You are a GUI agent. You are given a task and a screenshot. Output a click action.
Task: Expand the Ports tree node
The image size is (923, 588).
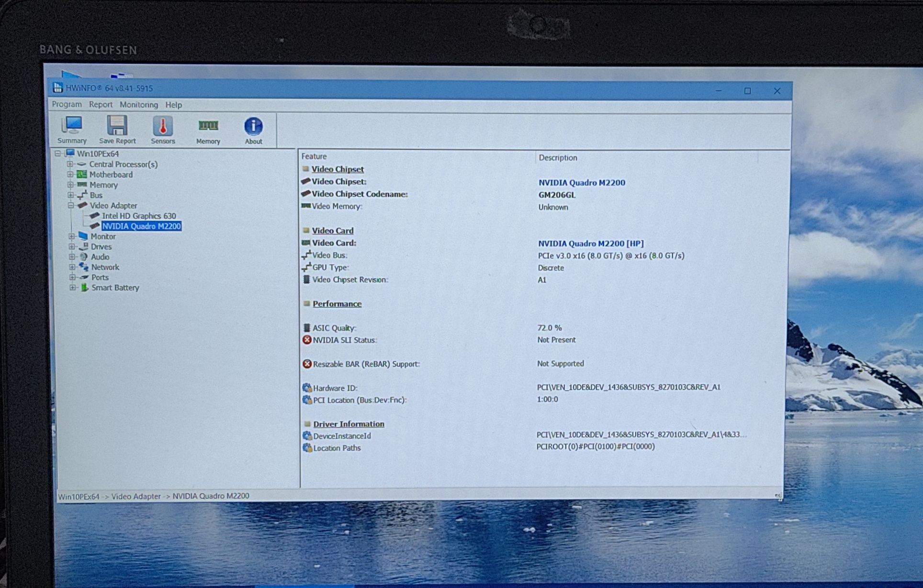72,277
